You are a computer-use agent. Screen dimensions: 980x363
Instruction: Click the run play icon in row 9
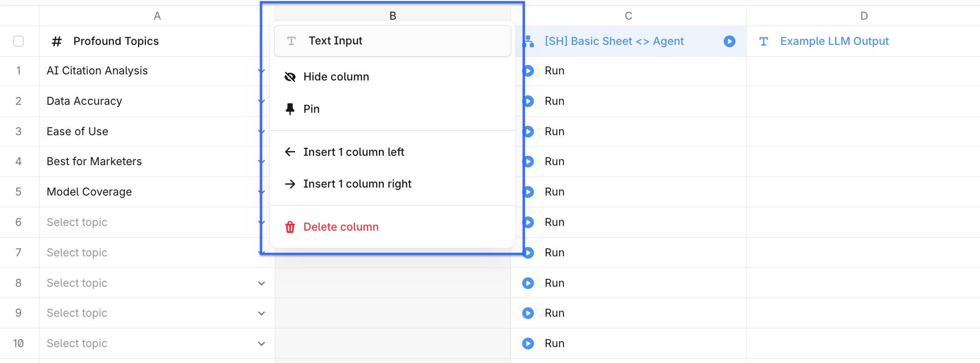pos(528,313)
